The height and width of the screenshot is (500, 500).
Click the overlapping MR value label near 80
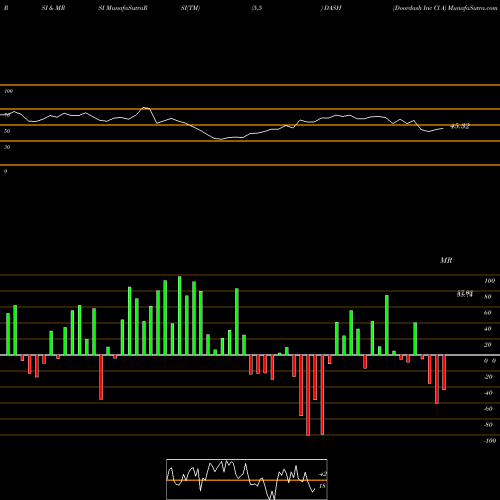click(x=465, y=294)
